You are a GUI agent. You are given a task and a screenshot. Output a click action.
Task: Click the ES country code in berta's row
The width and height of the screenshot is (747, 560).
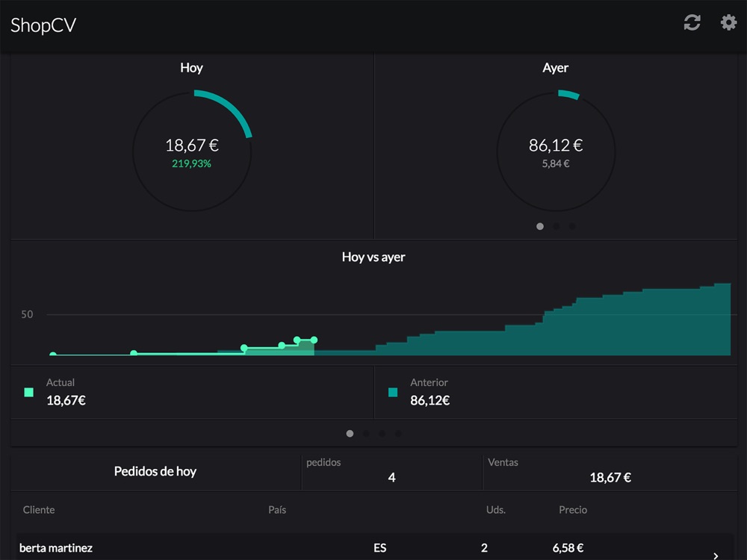pos(380,548)
